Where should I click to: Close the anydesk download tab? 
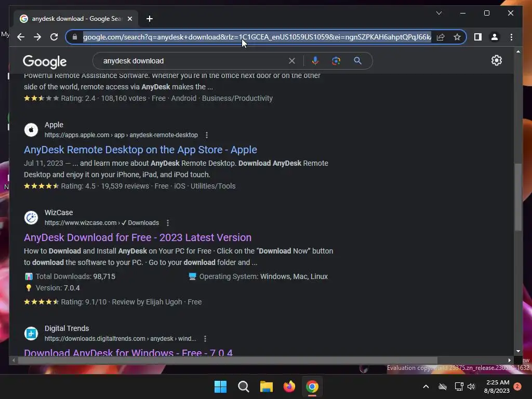(x=129, y=19)
